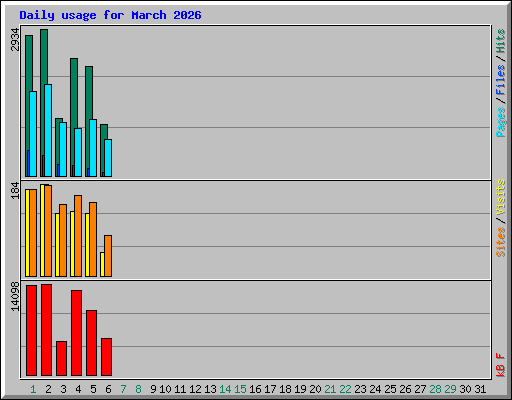Image resolution: width=512 pixels, height=400 pixels.
Task: Click the 184 visits axis label
Action: (15, 190)
